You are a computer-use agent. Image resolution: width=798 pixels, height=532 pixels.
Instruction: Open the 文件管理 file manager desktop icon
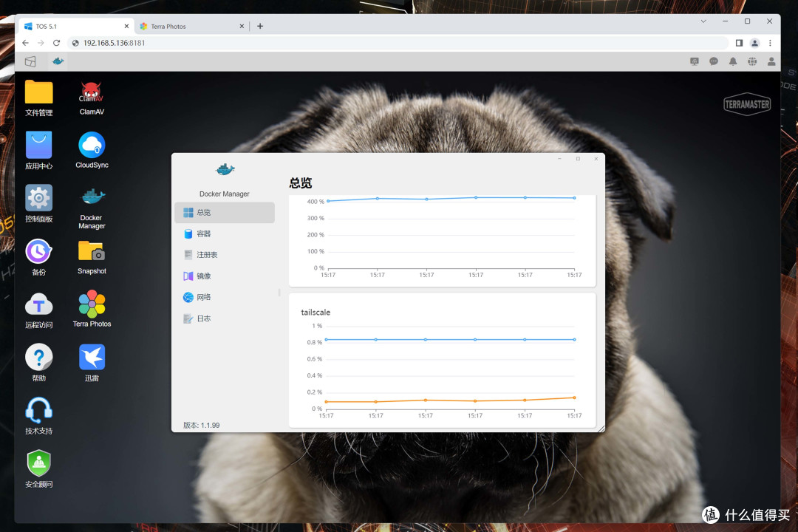pos(38,98)
